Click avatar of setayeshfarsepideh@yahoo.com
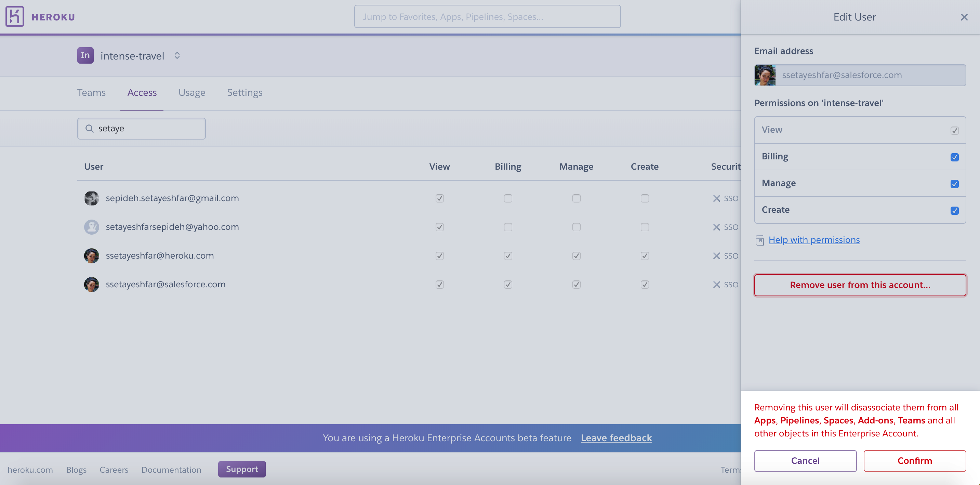This screenshot has height=485, width=980. point(91,227)
